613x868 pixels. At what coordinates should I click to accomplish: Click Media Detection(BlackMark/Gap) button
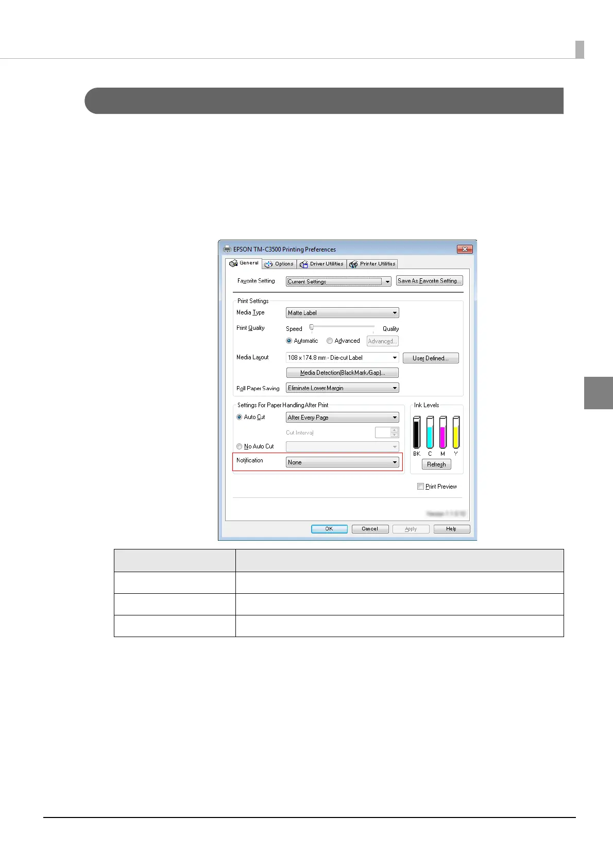coord(343,373)
